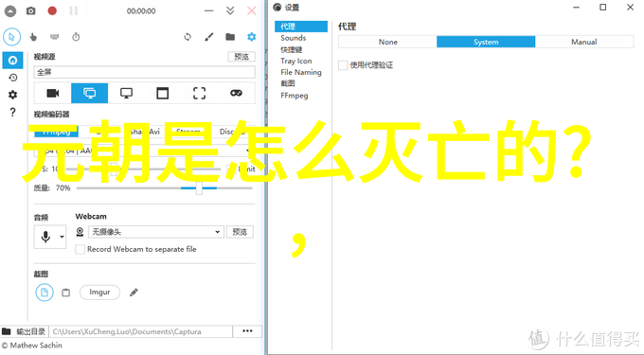Select the webcam-only video source icon
644x355 pixels.
point(53,93)
